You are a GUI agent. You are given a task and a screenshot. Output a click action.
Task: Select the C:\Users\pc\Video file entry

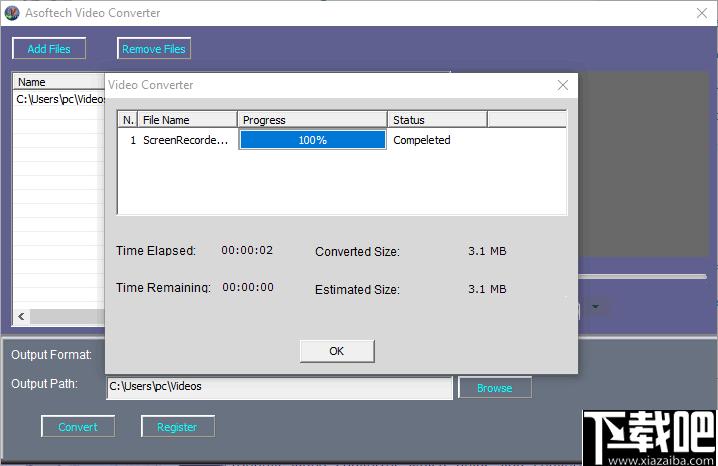point(60,99)
